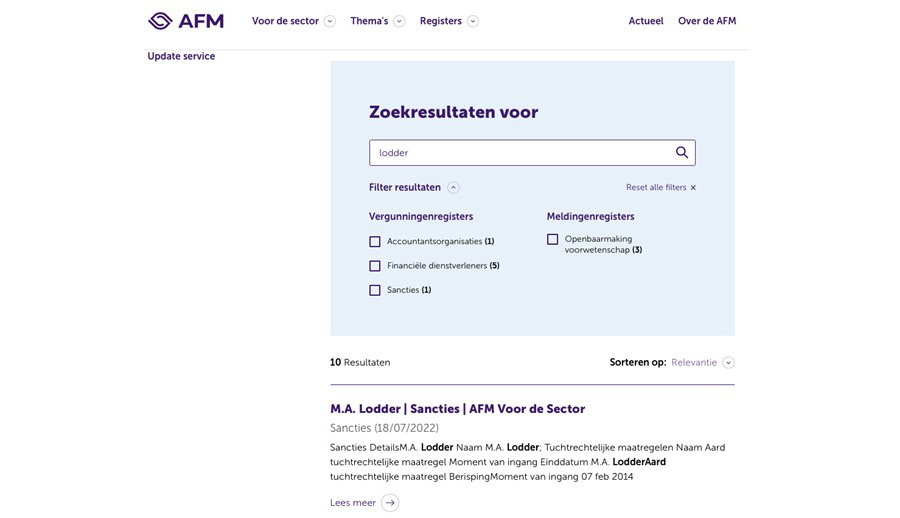This screenshot has height=518, width=900.
Task: Open the Over de AFM page
Action: (707, 21)
